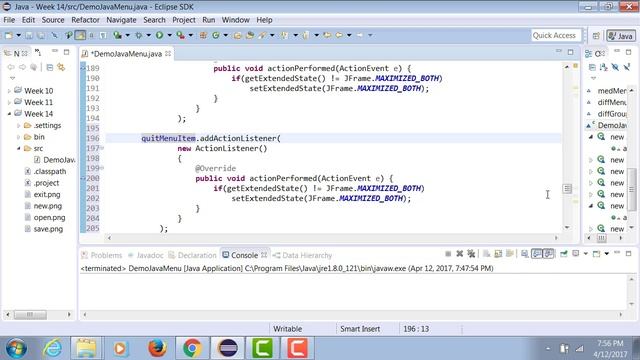
Task: Expand the bin folder in Navigator
Action: pyautogui.click(x=19, y=137)
